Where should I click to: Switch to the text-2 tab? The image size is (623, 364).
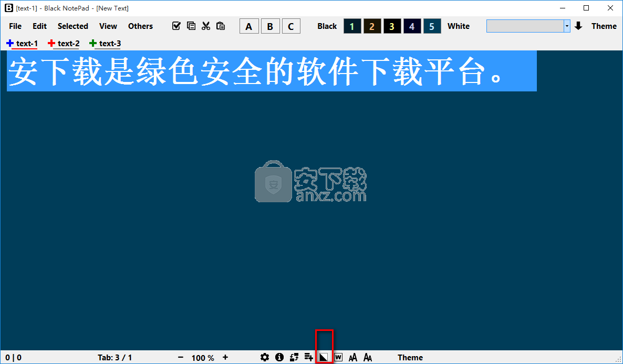click(69, 43)
